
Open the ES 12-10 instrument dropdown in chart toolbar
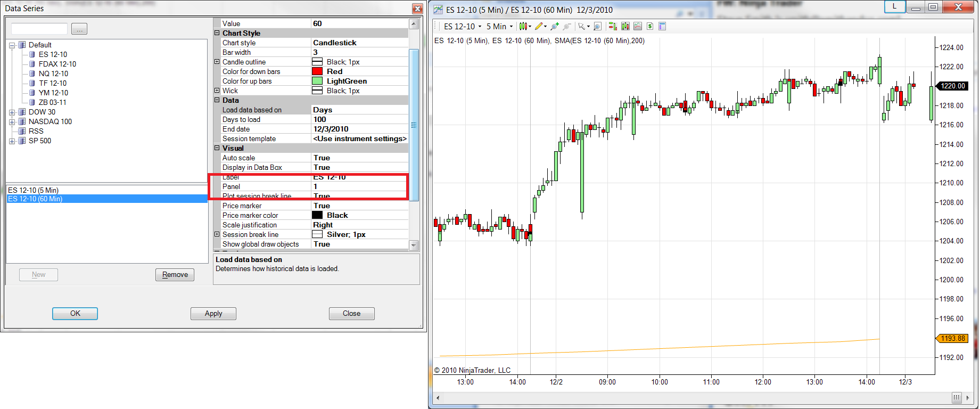point(462,26)
